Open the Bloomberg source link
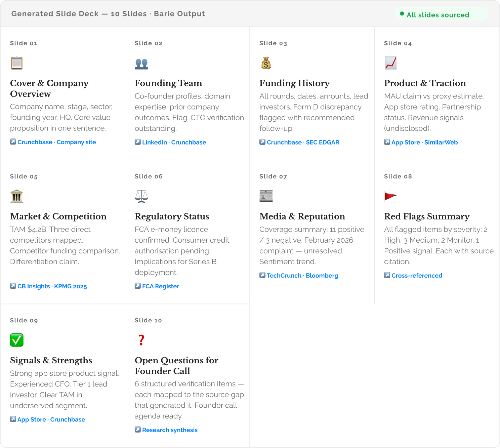 point(322,276)
